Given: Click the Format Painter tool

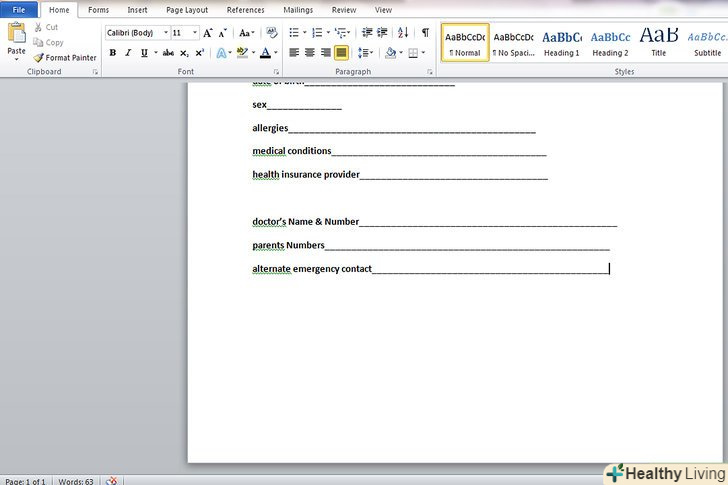Looking at the screenshot, I should click(65, 58).
